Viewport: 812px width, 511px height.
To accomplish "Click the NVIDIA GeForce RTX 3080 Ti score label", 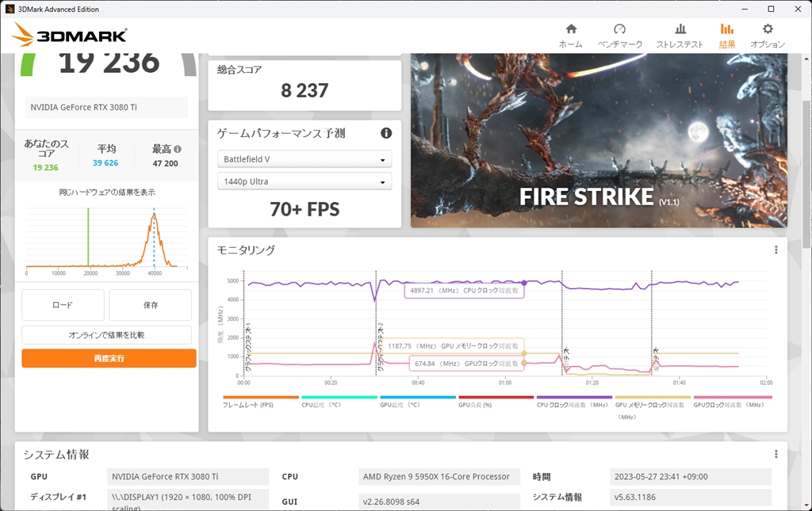I will tap(106, 108).
